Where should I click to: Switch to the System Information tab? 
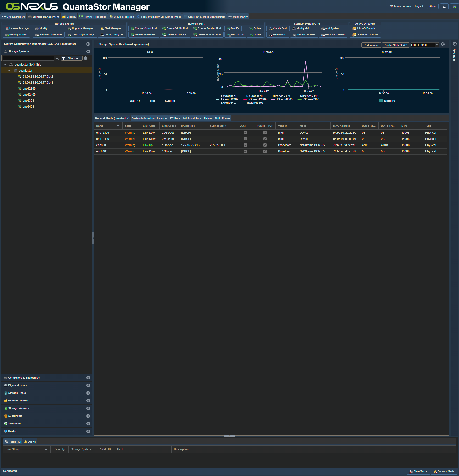(143, 118)
